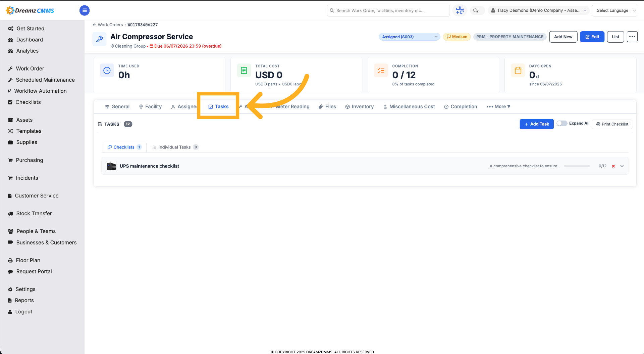This screenshot has width=644, height=354.
Task: Click the DreamzCMMS logo
Action: pyautogui.click(x=30, y=10)
